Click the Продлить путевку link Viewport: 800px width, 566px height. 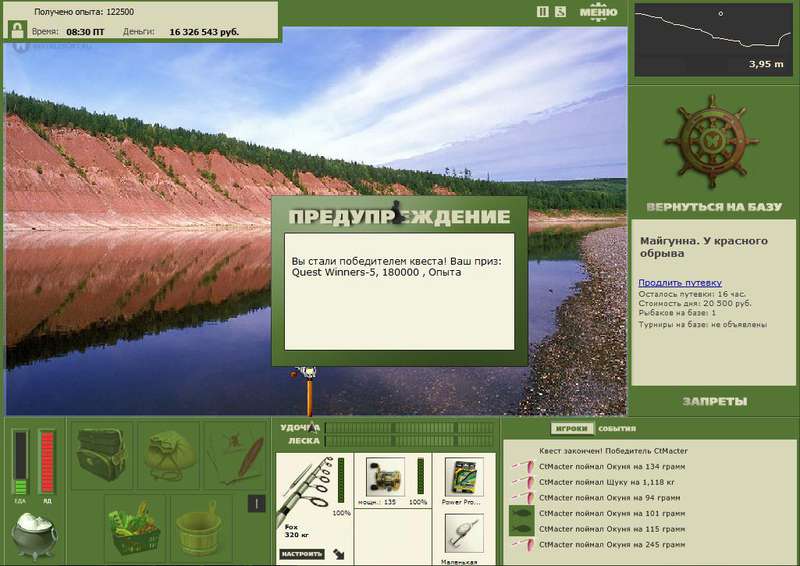(680, 283)
